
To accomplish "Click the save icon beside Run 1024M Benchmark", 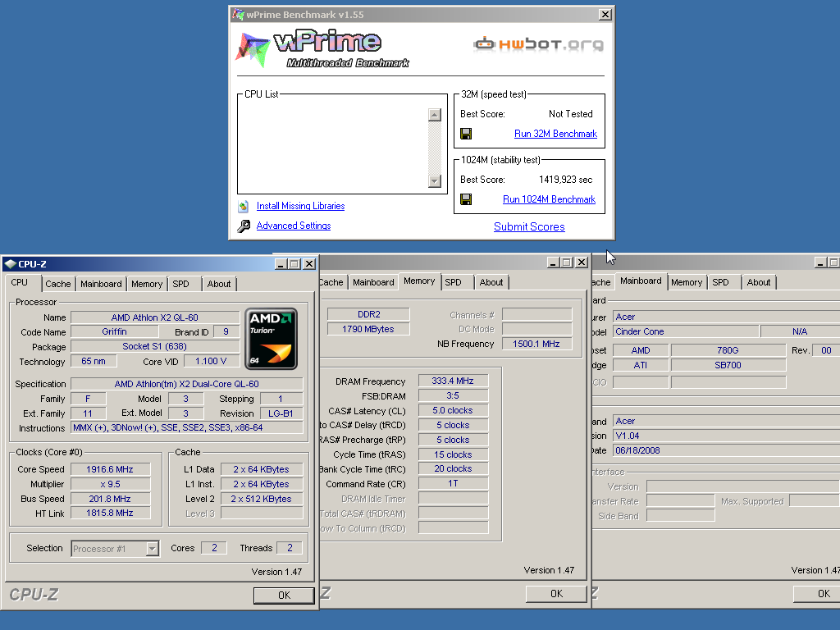I will point(466,199).
